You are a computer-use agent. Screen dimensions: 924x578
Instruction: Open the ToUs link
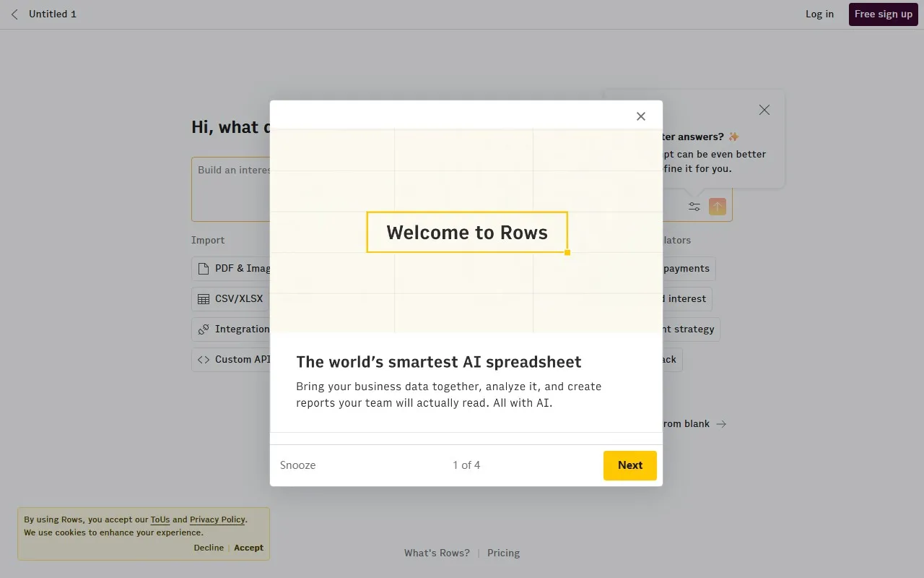click(160, 519)
